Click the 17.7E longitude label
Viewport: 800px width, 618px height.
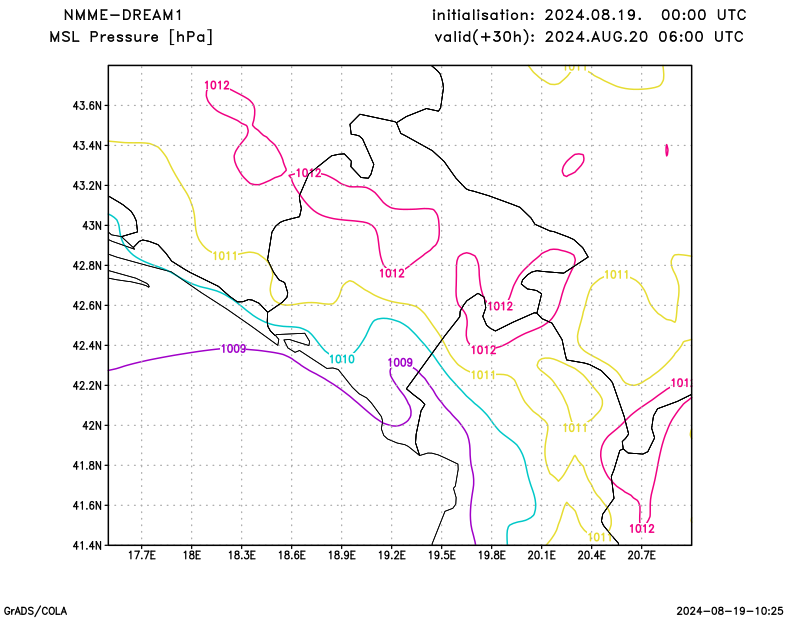(x=141, y=555)
